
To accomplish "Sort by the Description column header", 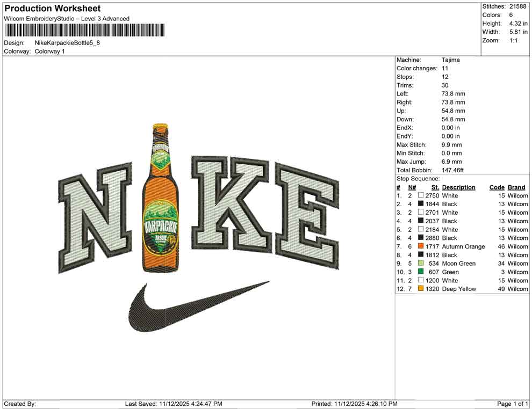I will (x=458, y=187).
